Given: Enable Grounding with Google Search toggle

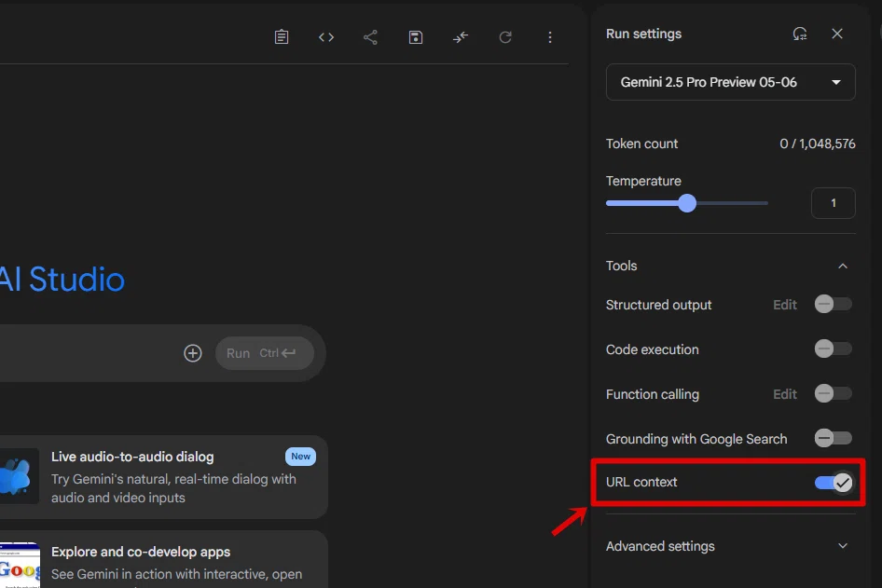Looking at the screenshot, I should 834,438.
